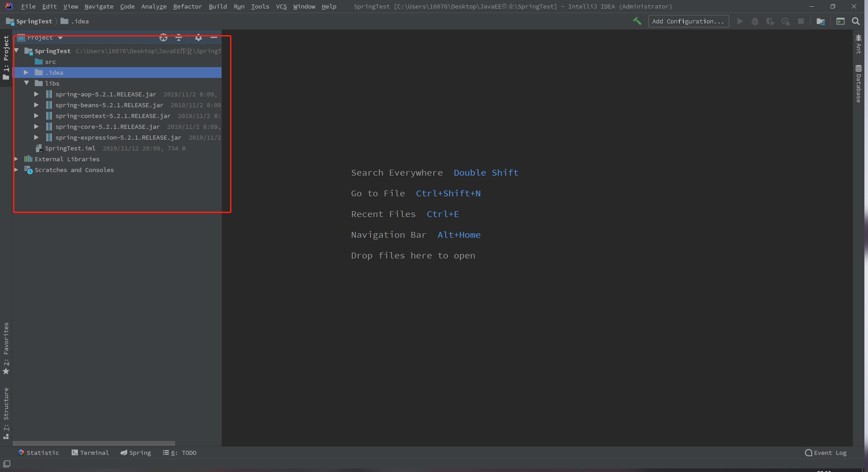The height and width of the screenshot is (472, 868).
Task: Expand the .idea folder
Action: (x=26, y=73)
